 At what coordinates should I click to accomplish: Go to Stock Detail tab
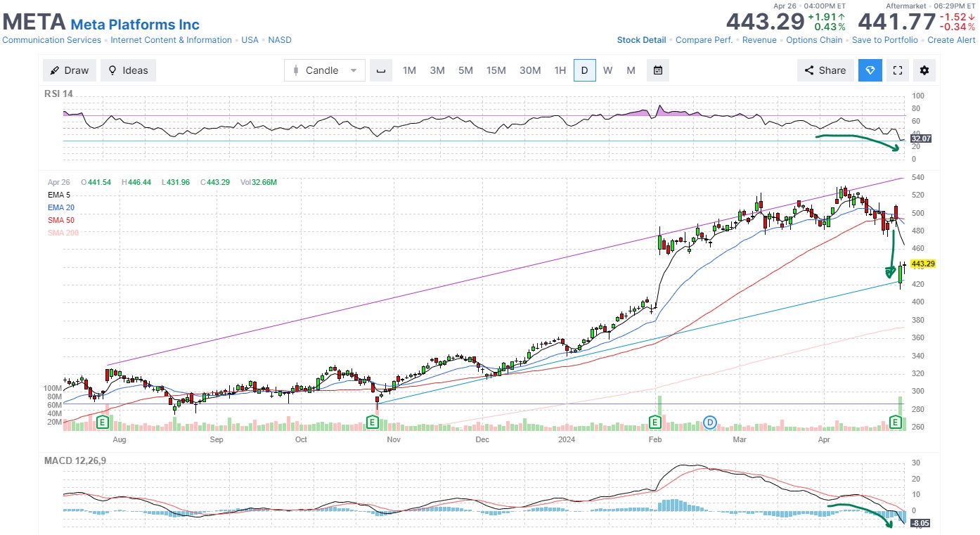point(641,40)
